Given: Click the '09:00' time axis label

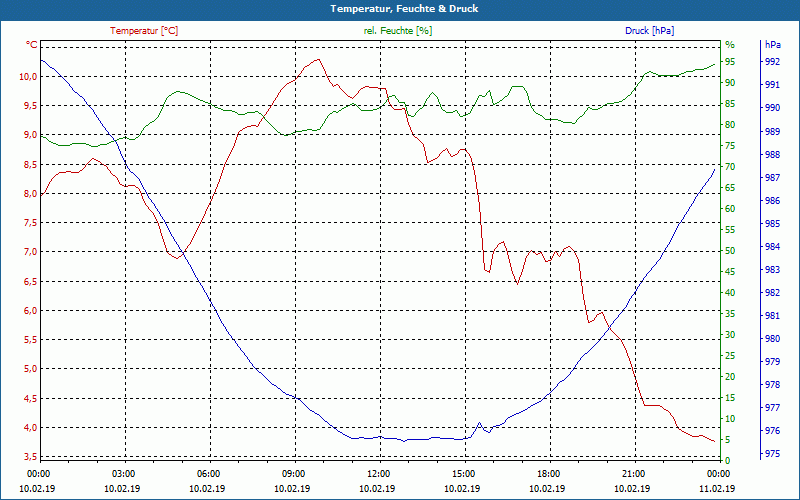Looking at the screenshot, I should pos(293,473).
